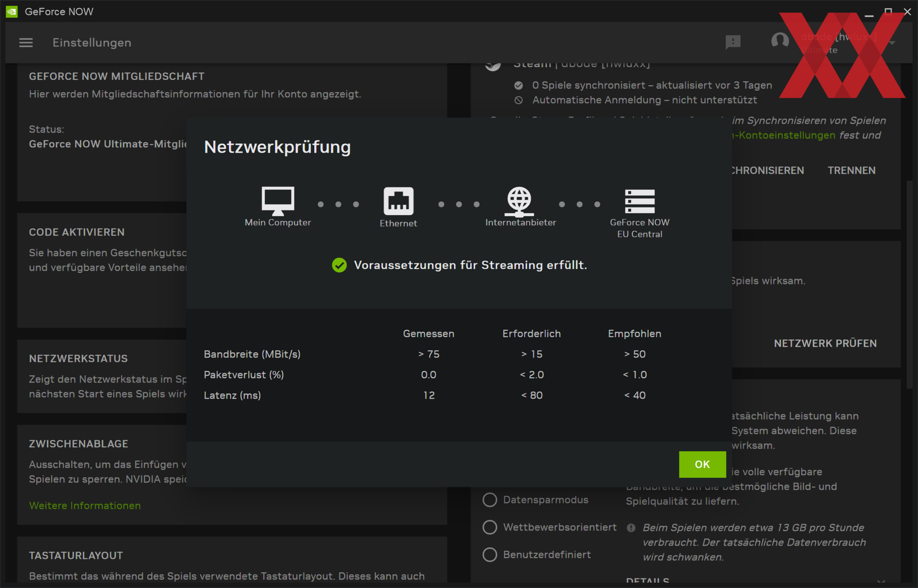Click the Bandbreite (MBit/s) row label
918x588 pixels.
click(x=252, y=354)
